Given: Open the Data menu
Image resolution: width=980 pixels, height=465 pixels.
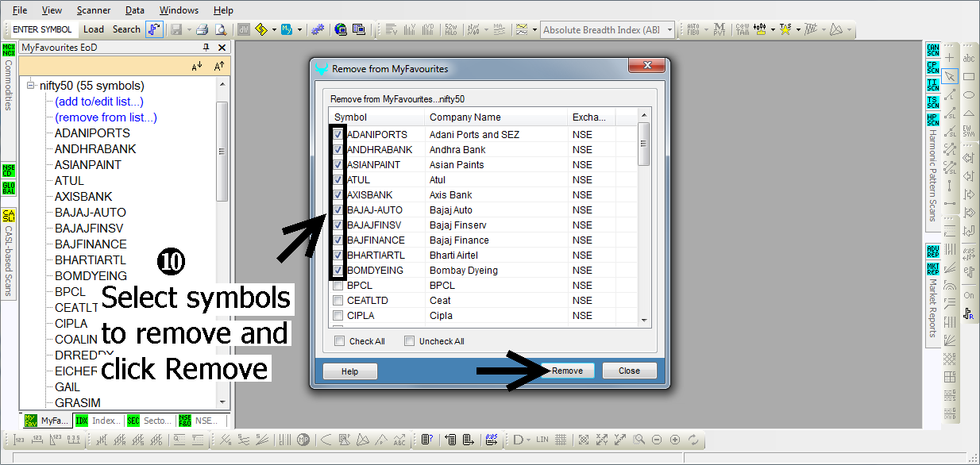Looking at the screenshot, I should [x=135, y=10].
